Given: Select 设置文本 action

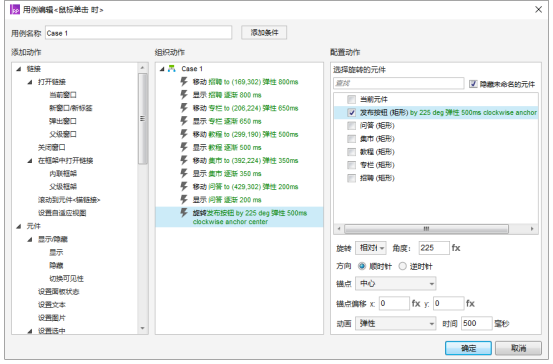Looking at the screenshot, I should (x=51, y=304).
